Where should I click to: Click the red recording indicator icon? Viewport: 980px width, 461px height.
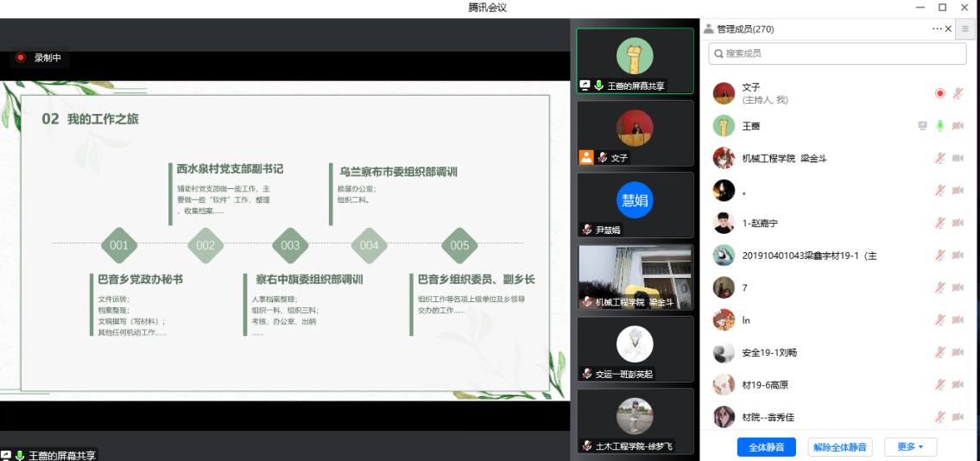[21, 58]
